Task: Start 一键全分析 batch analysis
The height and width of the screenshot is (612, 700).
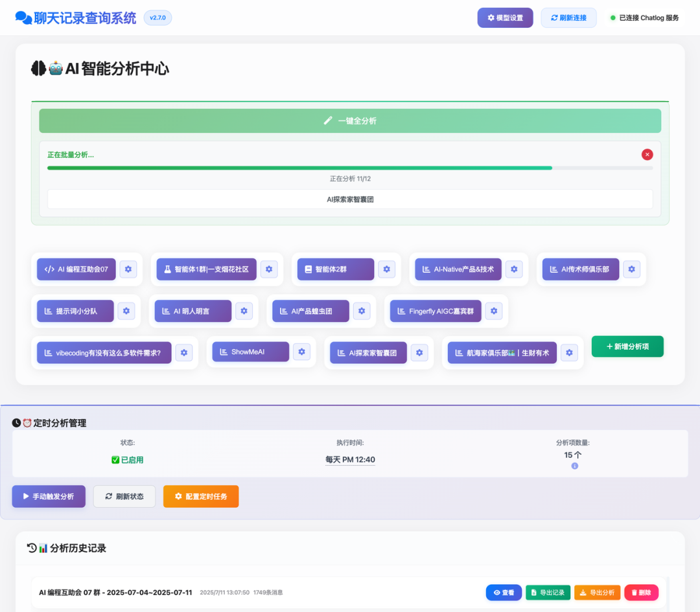Action: click(x=350, y=121)
